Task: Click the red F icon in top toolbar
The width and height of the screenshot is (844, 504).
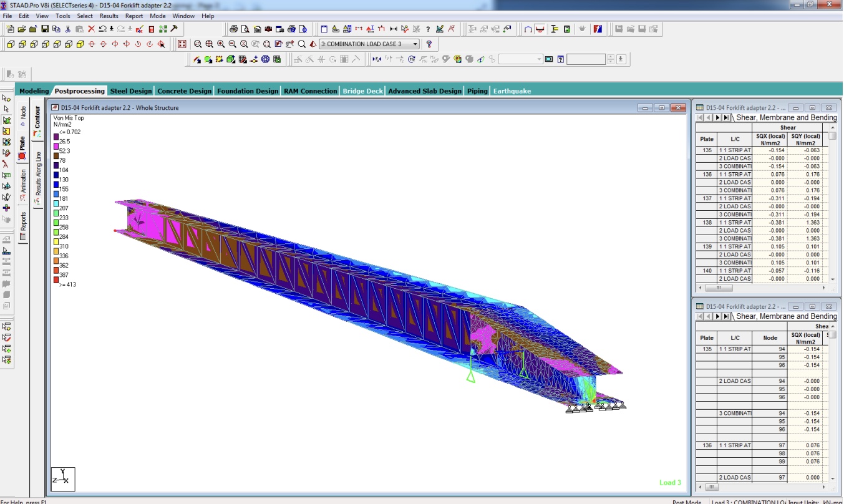Action: [x=598, y=29]
